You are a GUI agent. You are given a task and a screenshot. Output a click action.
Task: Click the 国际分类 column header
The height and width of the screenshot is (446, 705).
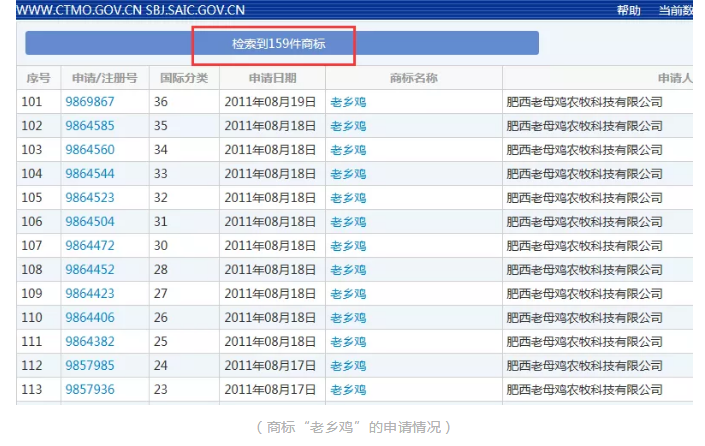point(184,78)
